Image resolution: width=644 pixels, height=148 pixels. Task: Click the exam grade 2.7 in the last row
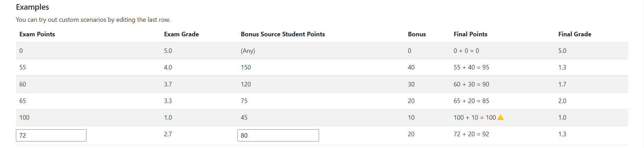[168, 134]
